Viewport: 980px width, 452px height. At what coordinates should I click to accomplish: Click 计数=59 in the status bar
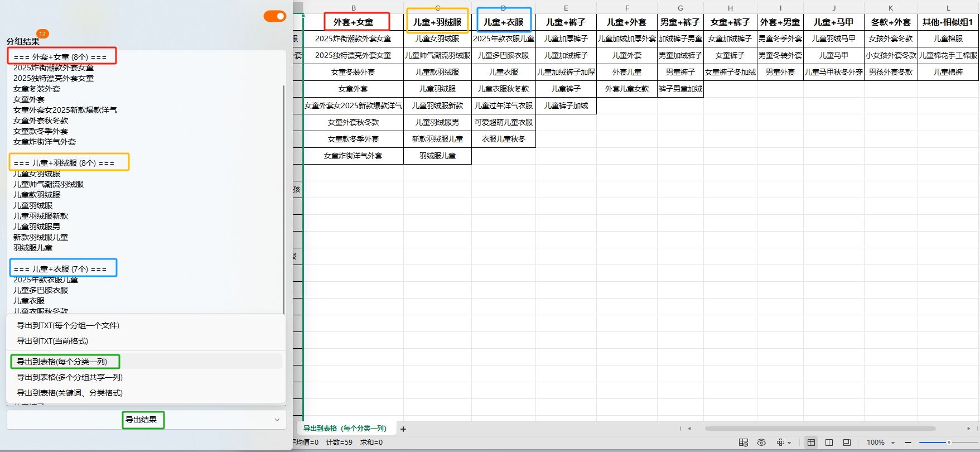[x=339, y=443]
